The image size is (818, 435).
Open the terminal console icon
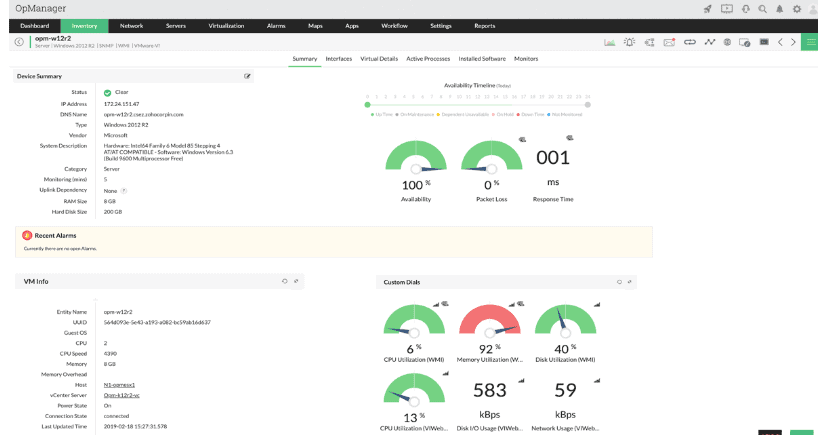pos(764,42)
